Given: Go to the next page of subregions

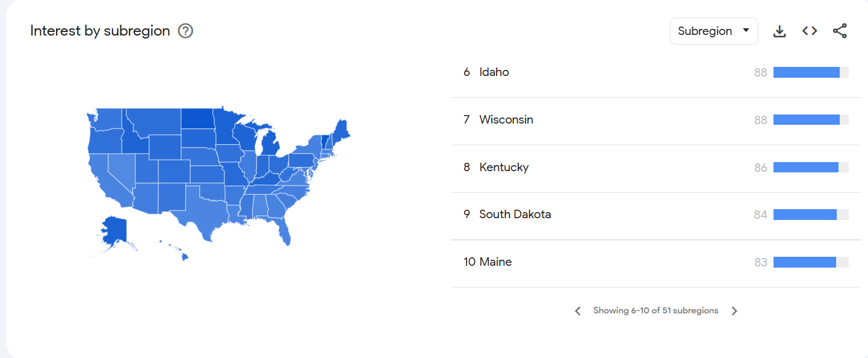Looking at the screenshot, I should click(x=734, y=310).
